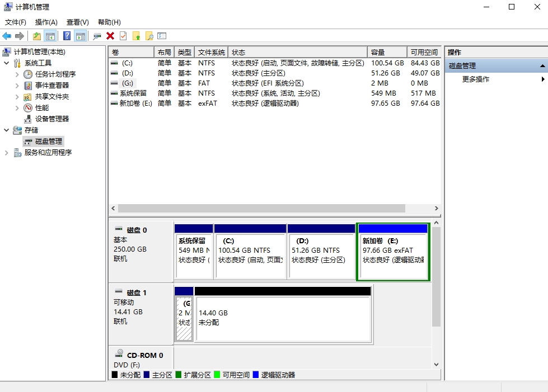The image size is (548, 392).
Task: Click the gray Forward arrow in toolbar
Action: pos(20,36)
